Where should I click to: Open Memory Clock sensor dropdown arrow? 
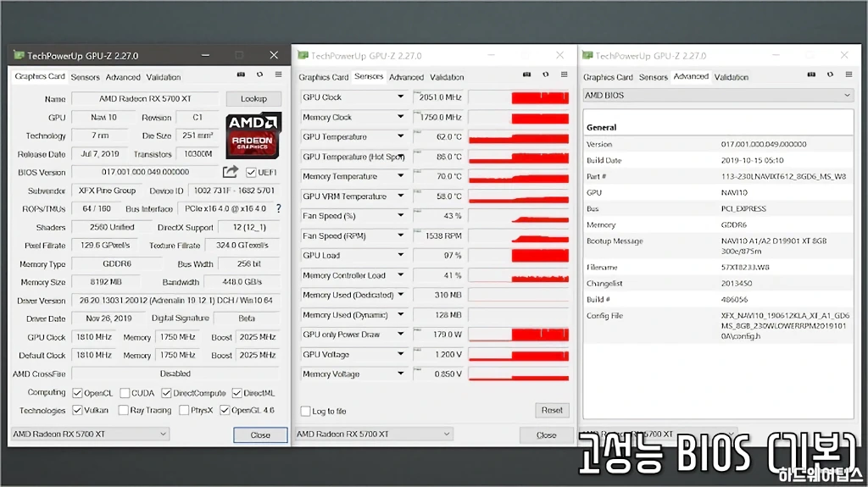pos(400,117)
